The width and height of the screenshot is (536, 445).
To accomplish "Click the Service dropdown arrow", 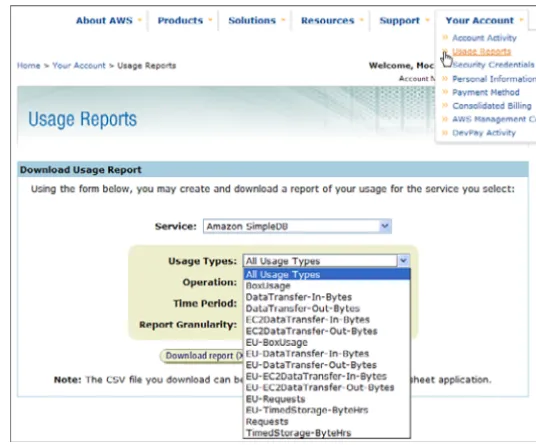I will click(x=385, y=226).
